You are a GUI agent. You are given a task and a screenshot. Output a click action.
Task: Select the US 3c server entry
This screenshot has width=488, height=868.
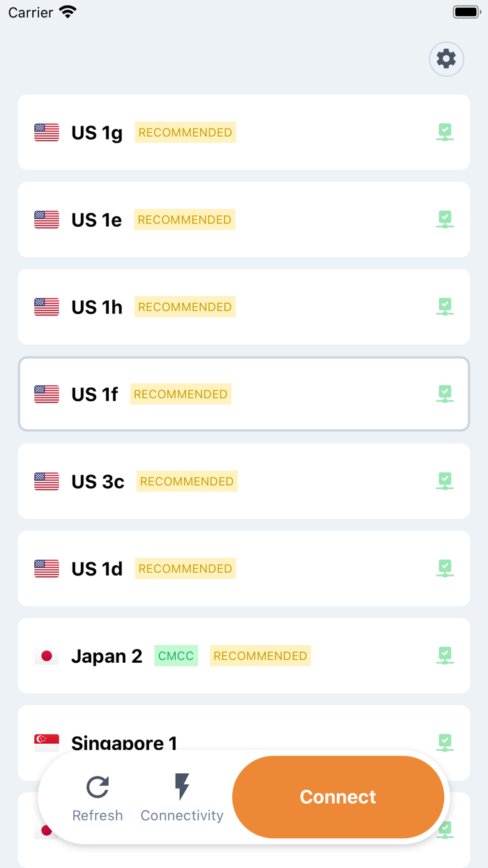pos(244,481)
